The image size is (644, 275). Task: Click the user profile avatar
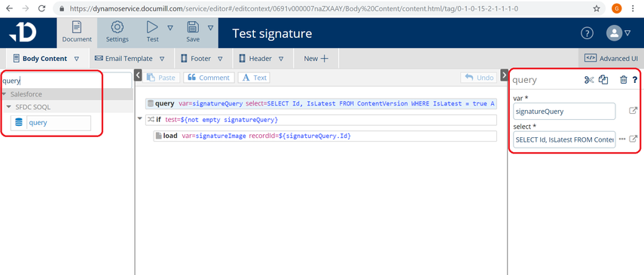[614, 33]
